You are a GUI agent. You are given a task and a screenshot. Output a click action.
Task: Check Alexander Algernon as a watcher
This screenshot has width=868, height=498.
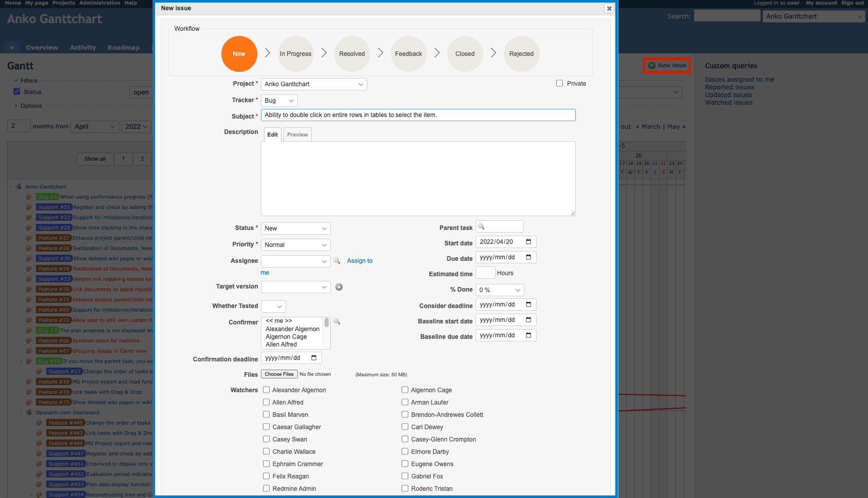pyautogui.click(x=266, y=390)
